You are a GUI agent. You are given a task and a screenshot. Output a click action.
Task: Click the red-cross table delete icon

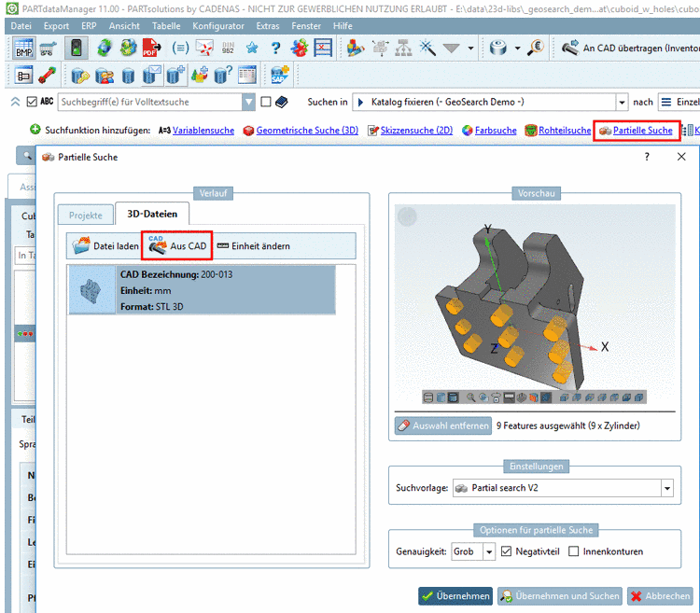click(323, 48)
